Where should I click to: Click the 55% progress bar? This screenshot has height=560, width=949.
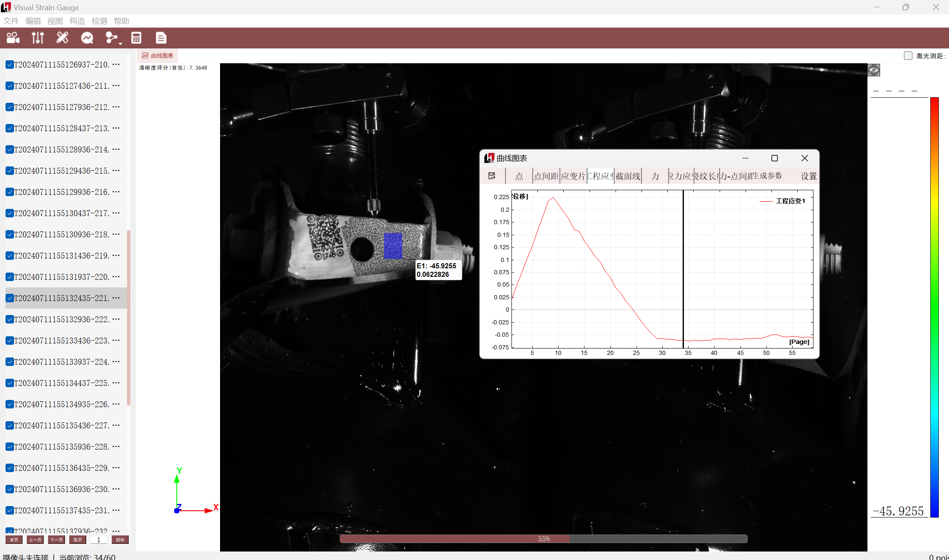coord(544,539)
